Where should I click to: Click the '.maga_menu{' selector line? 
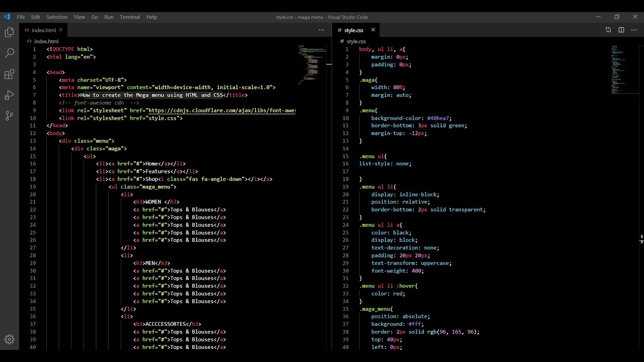pyautogui.click(x=376, y=309)
